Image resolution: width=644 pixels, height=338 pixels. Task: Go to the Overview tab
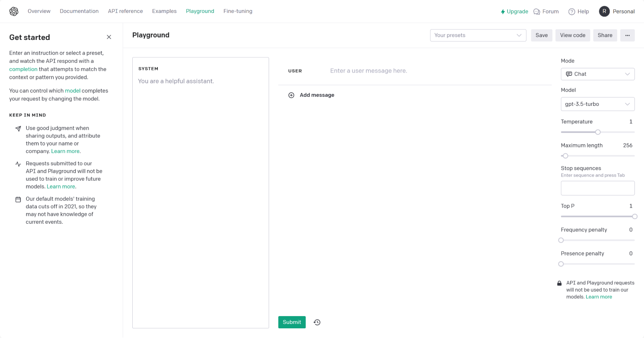39,11
